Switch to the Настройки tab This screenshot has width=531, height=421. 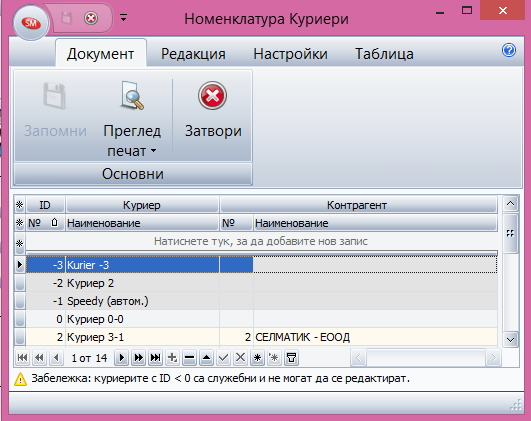click(x=290, y=54)
